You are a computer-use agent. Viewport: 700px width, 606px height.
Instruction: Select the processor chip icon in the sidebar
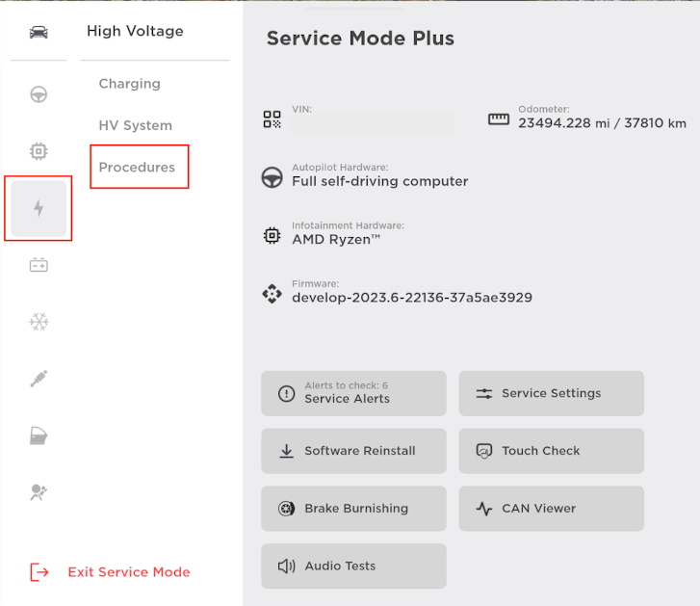39,151
